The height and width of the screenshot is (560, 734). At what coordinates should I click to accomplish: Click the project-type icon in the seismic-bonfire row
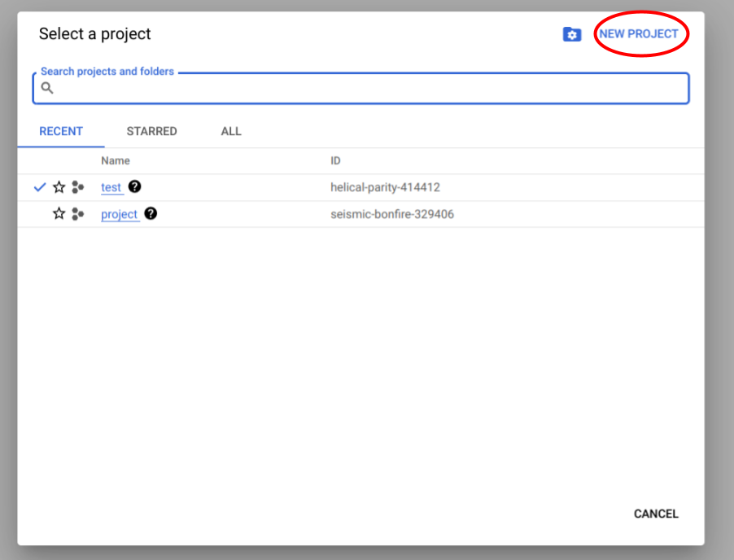pyautogui.click(x=77, y=214)
